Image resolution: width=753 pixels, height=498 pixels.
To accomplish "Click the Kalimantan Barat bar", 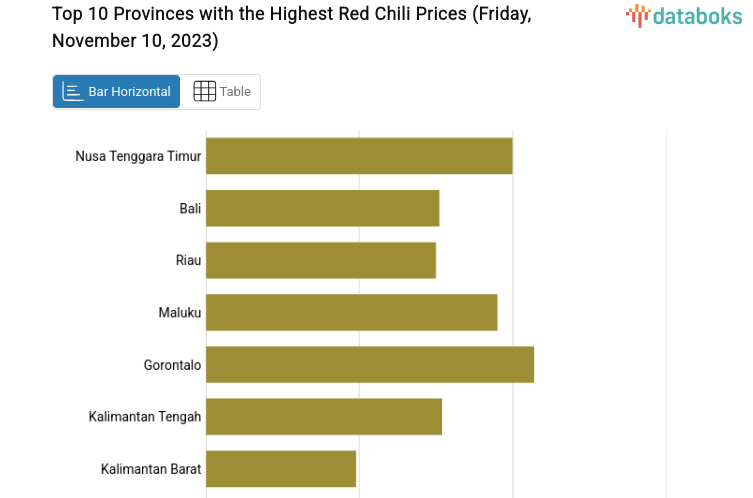I will (281, 468).
